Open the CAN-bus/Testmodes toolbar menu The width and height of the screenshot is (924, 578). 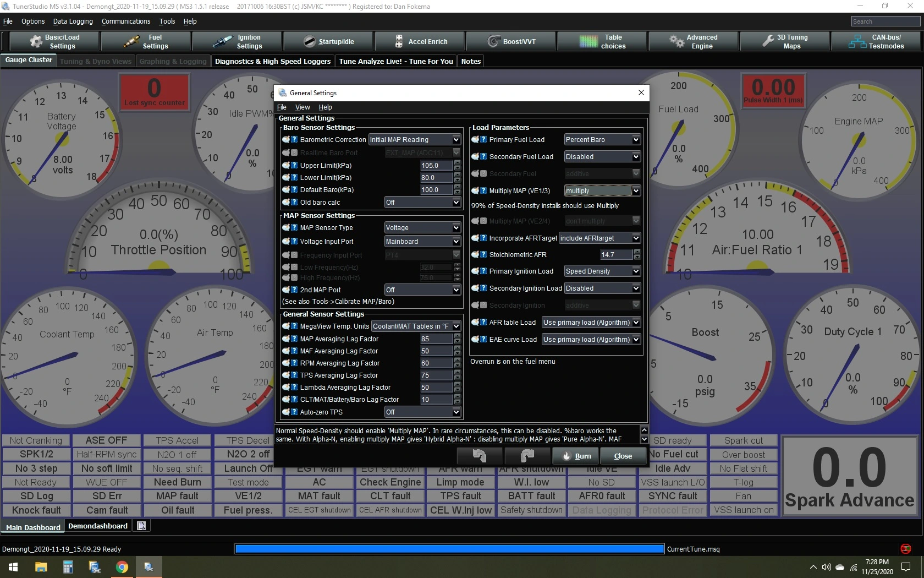point(877,42)
